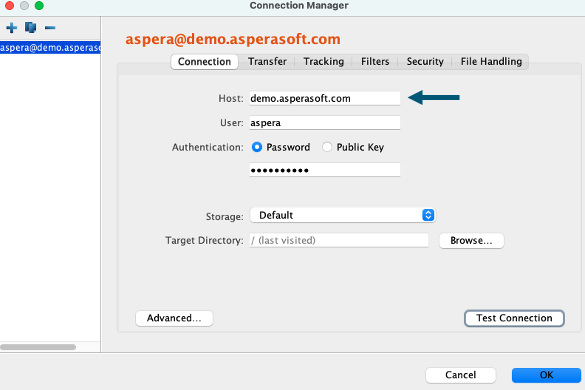Go to the Filters tab

pyautogui.click(x=375, y=62)
